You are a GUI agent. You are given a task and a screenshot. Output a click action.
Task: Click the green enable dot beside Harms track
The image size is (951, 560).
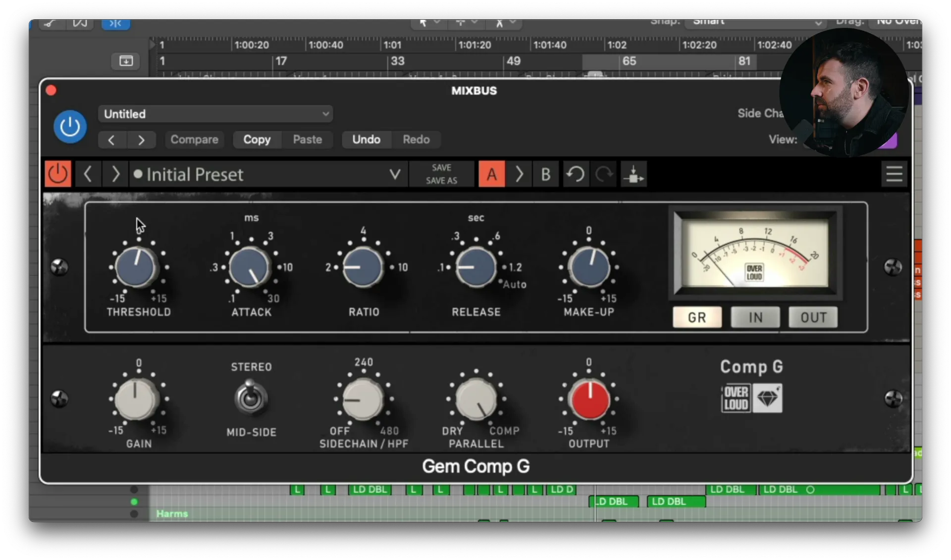click(134, 502)
